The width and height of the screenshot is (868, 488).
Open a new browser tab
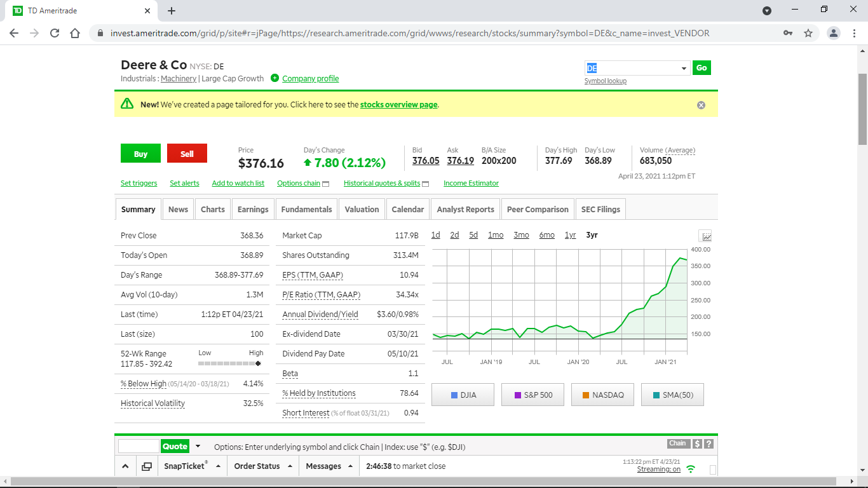[172, 11]
